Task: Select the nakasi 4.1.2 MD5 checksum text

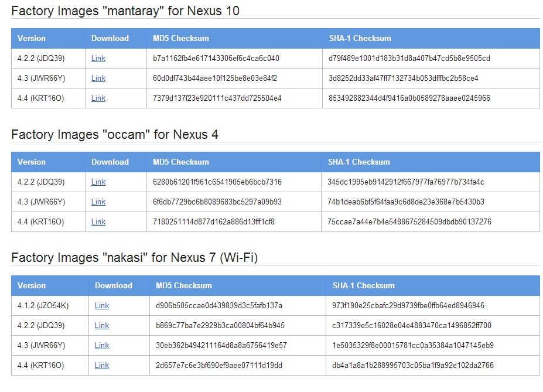Action: coord(219,305)
